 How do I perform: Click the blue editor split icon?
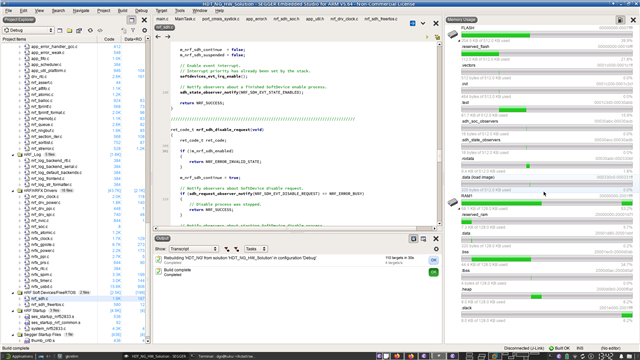point(413,23)
